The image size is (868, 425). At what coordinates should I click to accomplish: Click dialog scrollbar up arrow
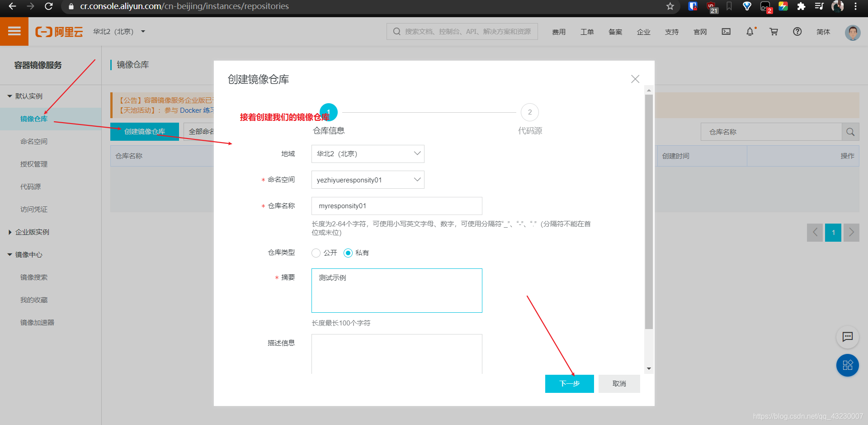click(x=649, y=90)
